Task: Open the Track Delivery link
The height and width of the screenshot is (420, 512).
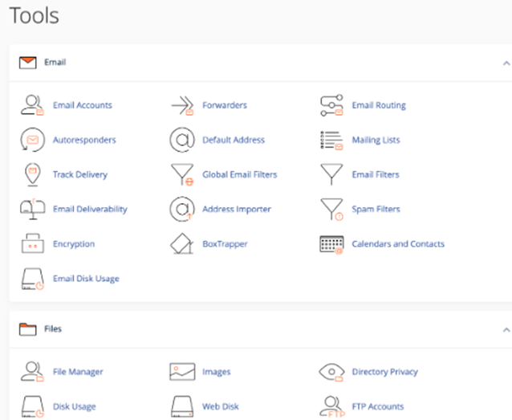Action: [x=80, y=175]
